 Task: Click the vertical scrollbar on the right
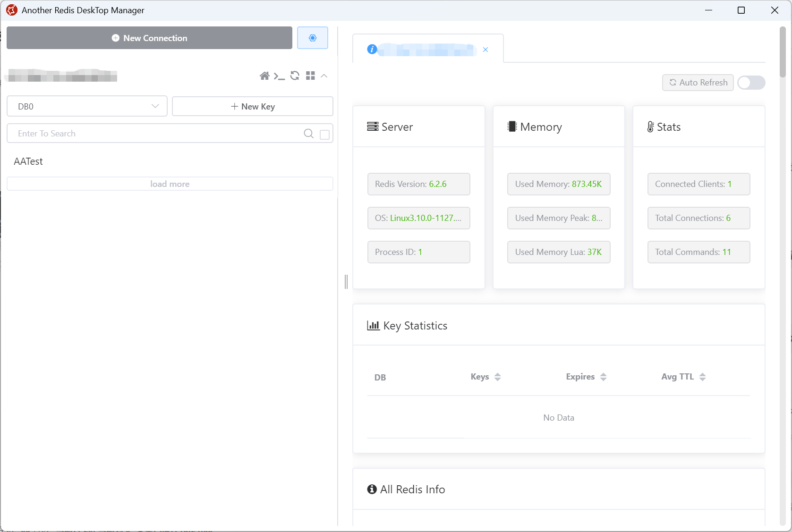click(783, 52)
